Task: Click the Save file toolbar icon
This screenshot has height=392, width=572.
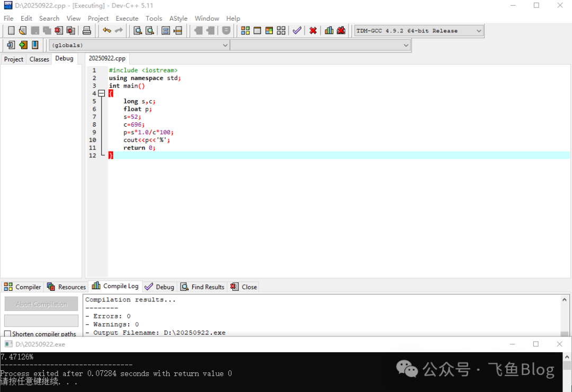Action: 35,31
